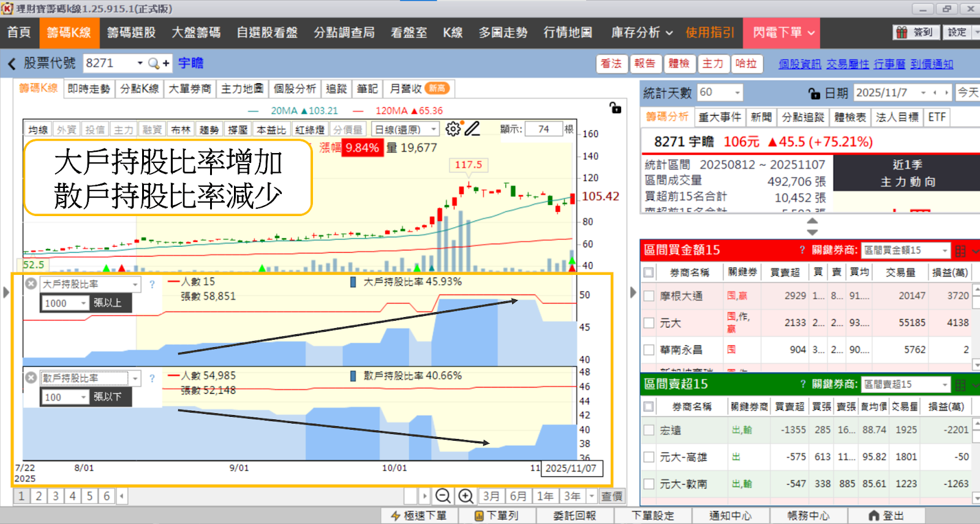Check the 元大-敦南 row checkbox
The image size is (980, 524).
click(x=649, y=484)
